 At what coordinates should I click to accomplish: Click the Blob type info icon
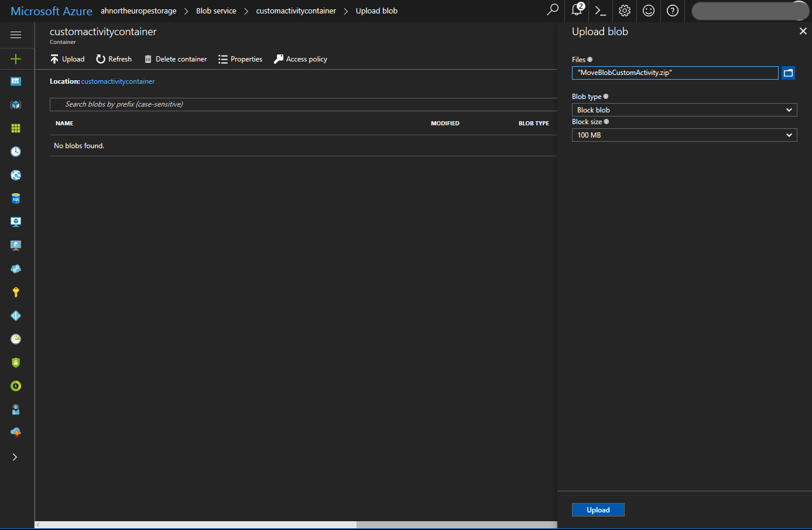(605, 96)
